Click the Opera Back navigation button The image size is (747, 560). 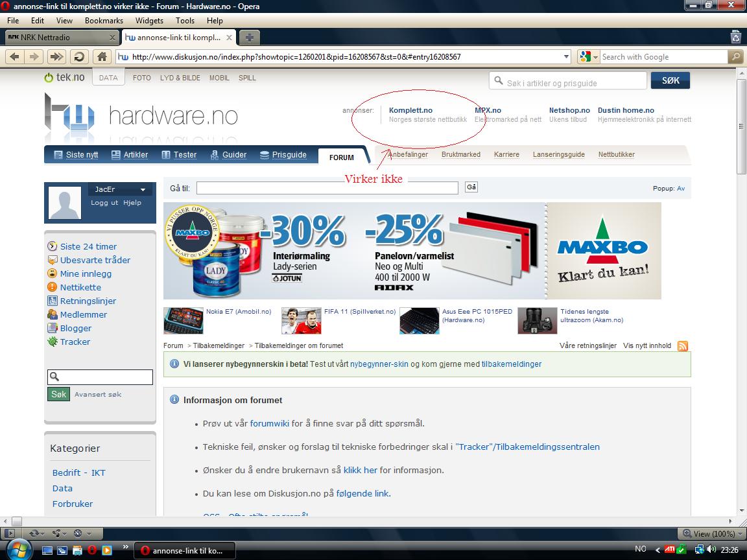[x=15, y=56]
